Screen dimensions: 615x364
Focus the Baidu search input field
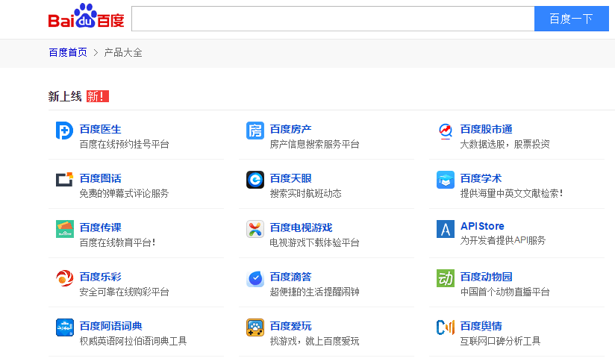click(333, 19)
